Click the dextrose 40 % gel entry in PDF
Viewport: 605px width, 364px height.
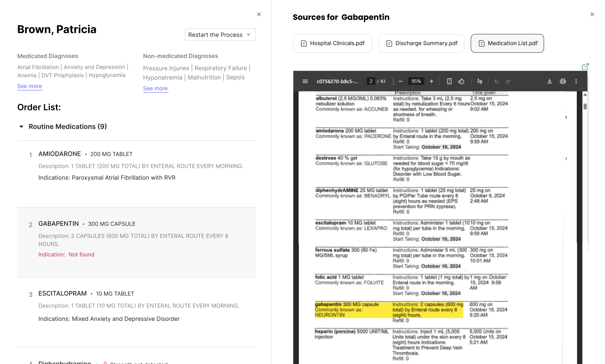pos(412,168)
